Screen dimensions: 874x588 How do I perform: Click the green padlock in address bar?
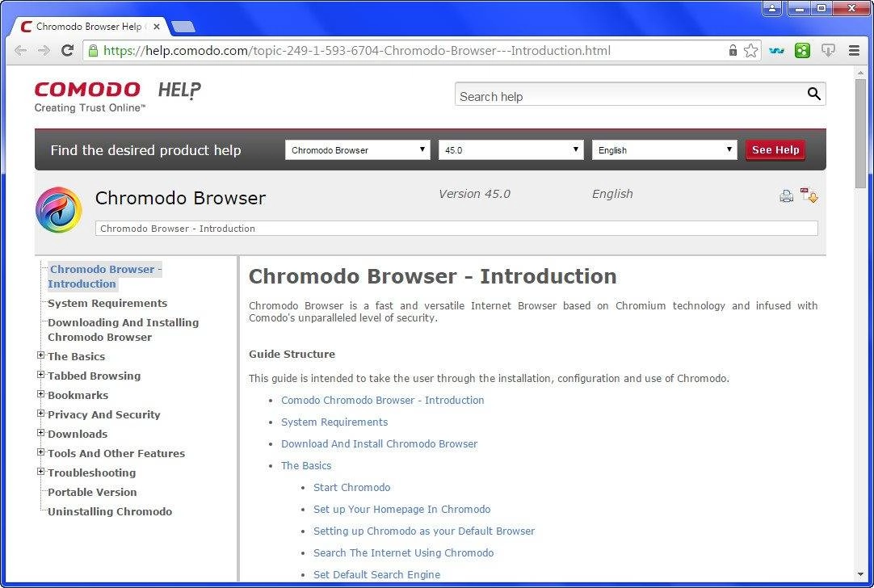[x=93, y=50]
